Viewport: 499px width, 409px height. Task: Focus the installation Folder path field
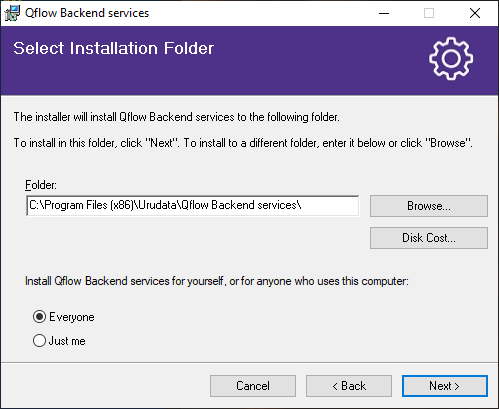tap(193, 205)
